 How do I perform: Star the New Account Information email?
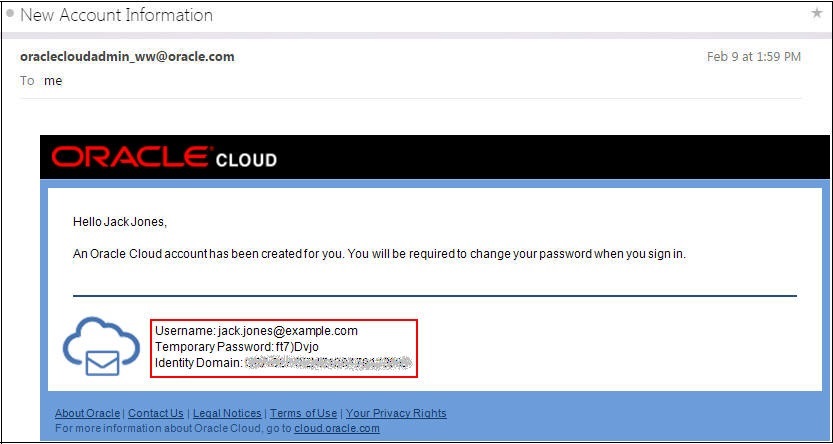pos(816,14)
